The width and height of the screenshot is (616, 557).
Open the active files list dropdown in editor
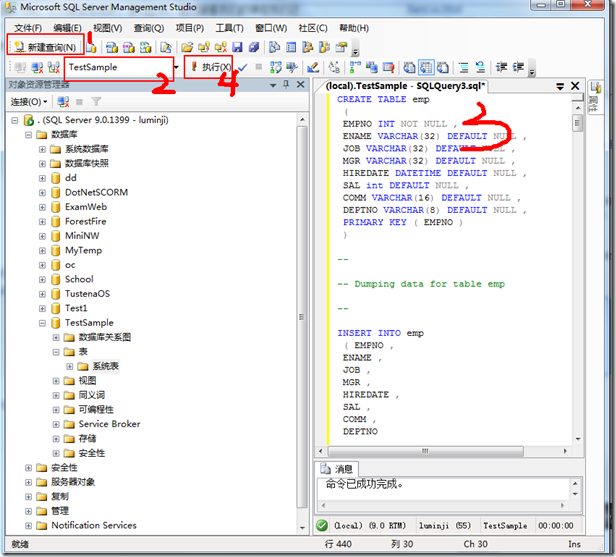[x=560, y=86]
